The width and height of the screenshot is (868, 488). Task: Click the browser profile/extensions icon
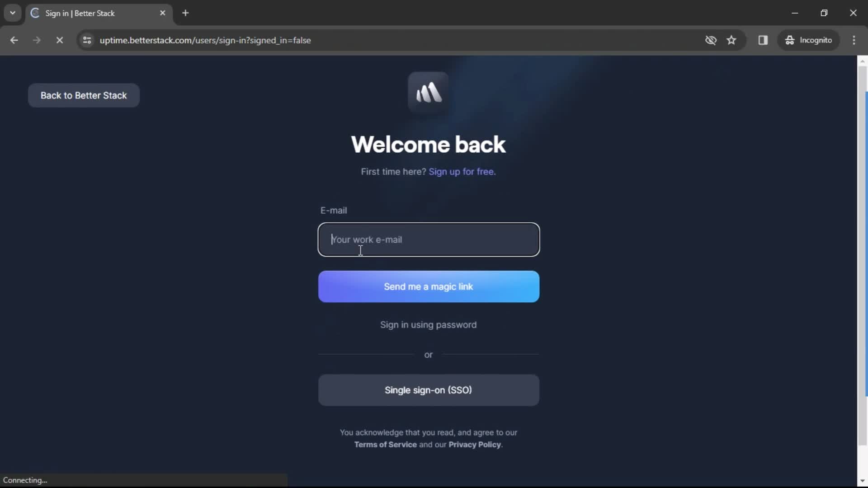point(808,40)
